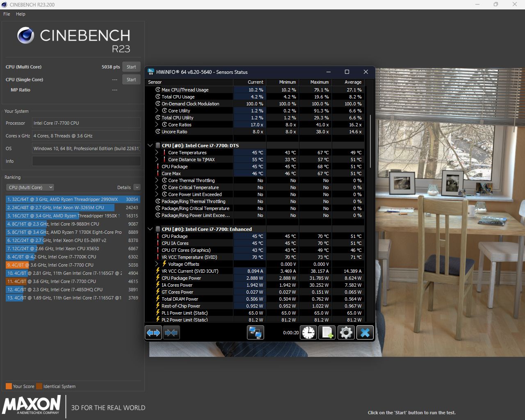Select ranking row 2 Xeon W-3265M
The image size is (525, 420).
click(73, 208)
